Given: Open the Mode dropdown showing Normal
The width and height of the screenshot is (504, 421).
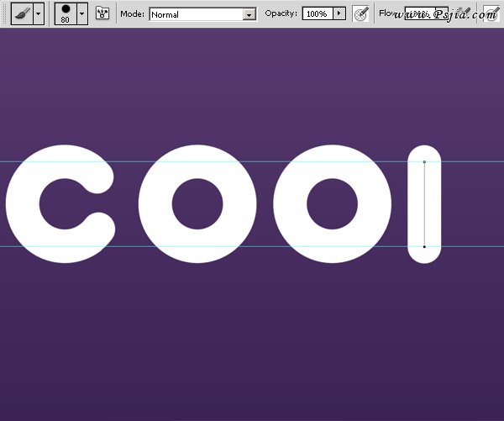Looking at the screenshot, I should 202,14.
